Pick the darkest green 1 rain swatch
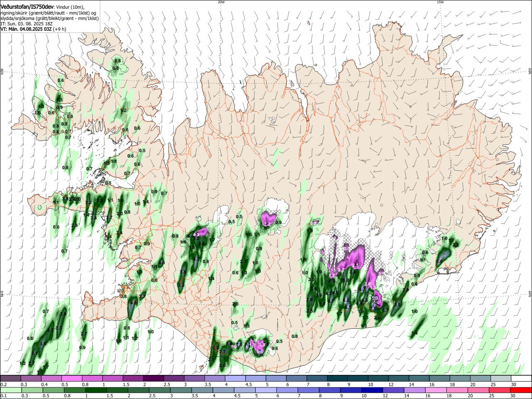The image size is (532, 399). (96, 390)
